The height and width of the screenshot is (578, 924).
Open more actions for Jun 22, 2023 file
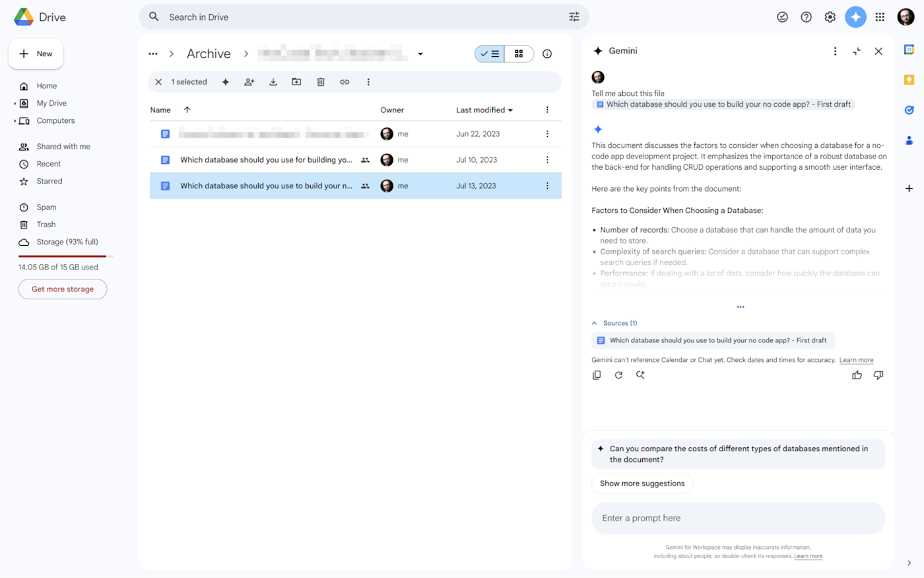[547, 134]
